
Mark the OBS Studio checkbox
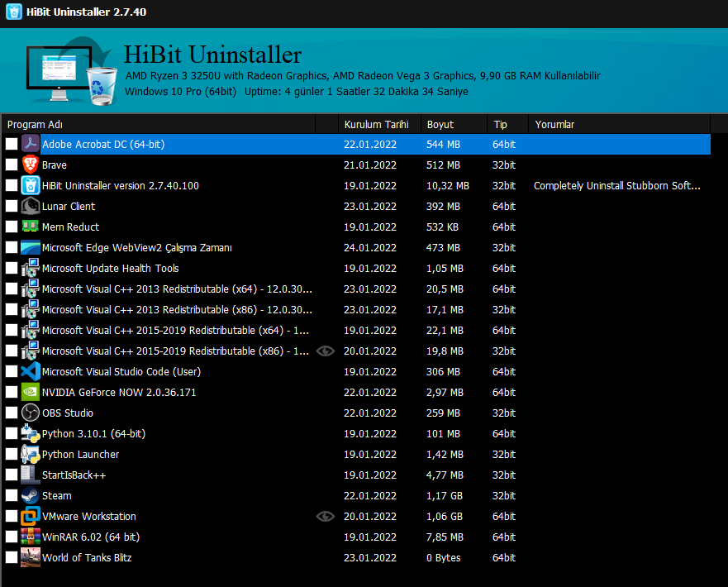tap(12, 413)
